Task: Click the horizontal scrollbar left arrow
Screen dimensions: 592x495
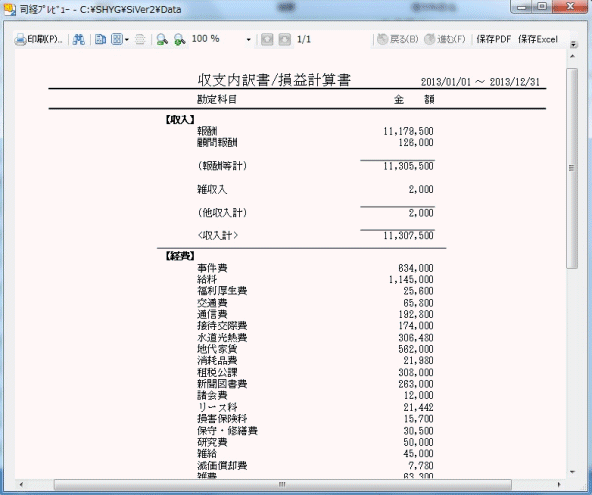Action: 21,484
